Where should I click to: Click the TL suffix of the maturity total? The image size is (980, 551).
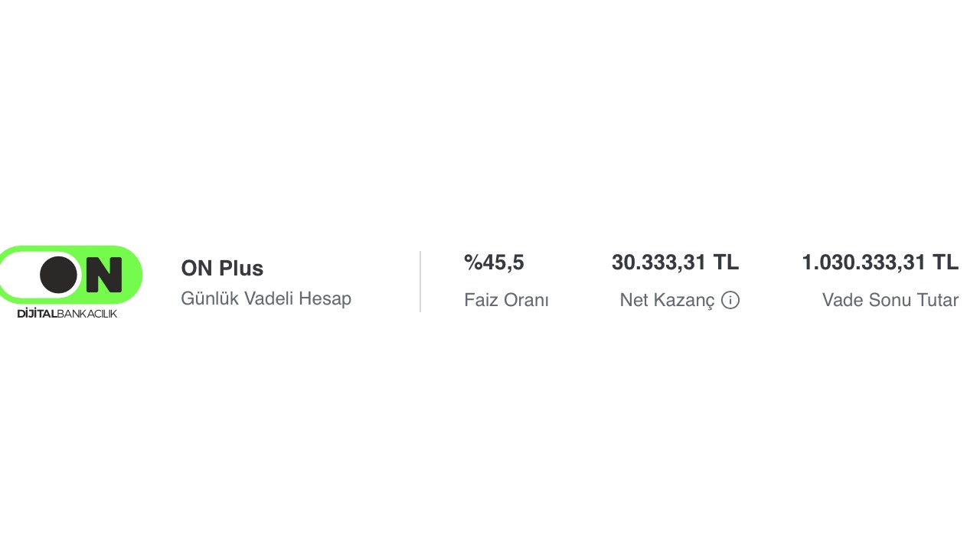946,262
